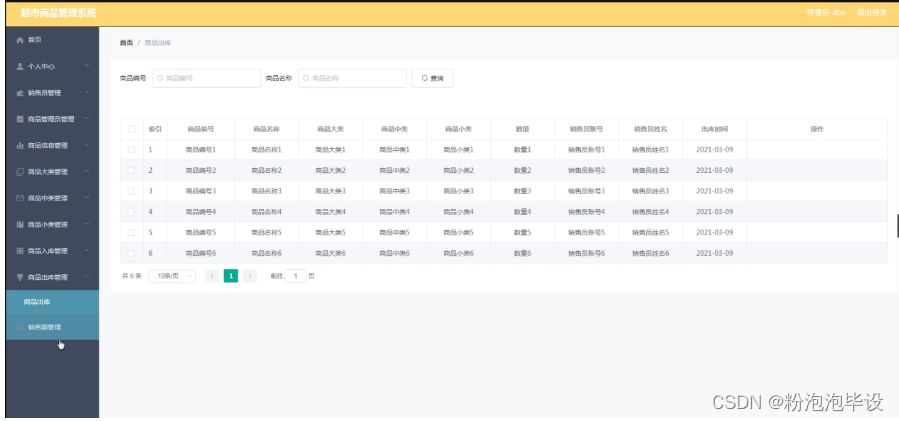The height and width of the screenshot is (421, 899).
Task: Click 管理员 abo account label
Action: (826, 13)
